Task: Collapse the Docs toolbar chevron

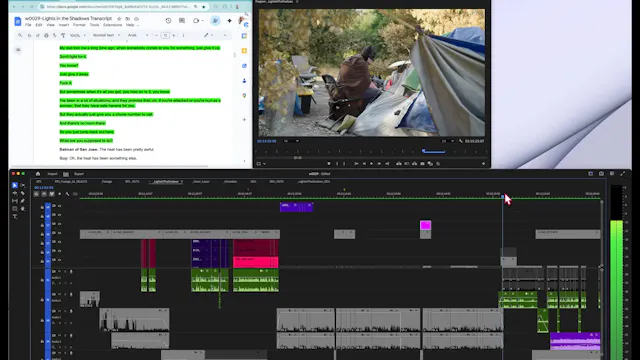Action: tap(225, 36)
